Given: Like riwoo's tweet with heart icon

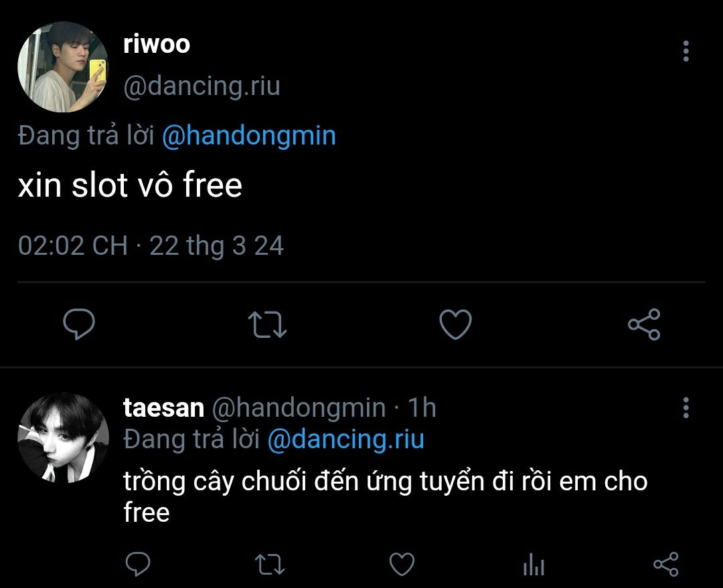Looking at the screenshot, I should [x=456, y=324].
